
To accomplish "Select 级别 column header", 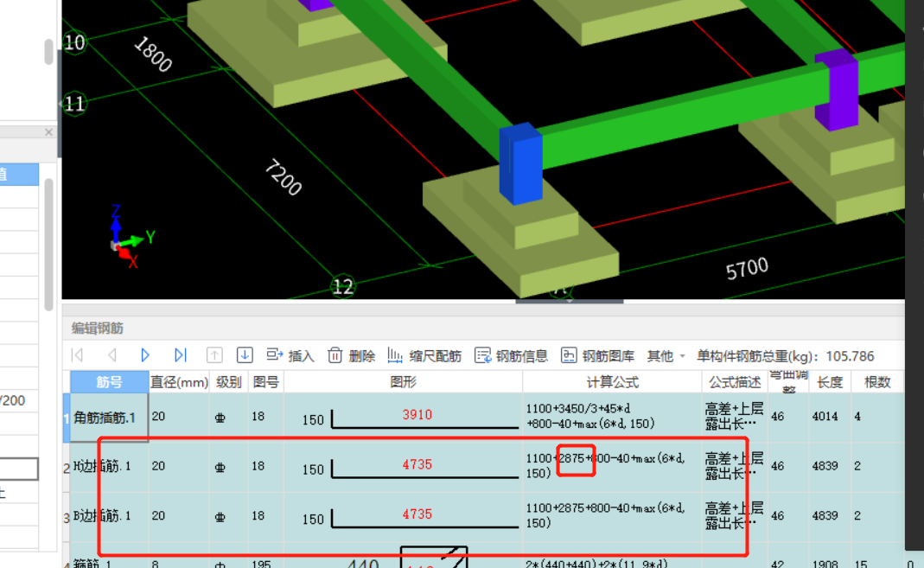I will click(229, 382).
